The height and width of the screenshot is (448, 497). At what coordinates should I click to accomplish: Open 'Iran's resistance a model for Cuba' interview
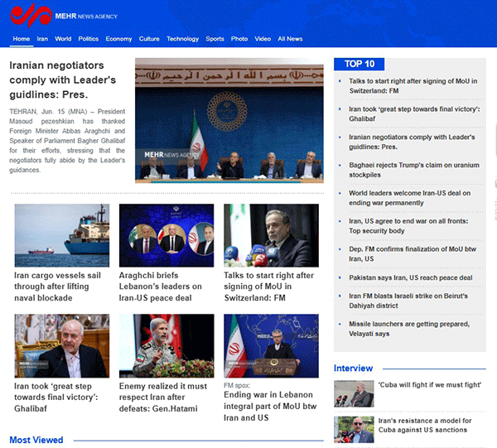tap(425, 425)
